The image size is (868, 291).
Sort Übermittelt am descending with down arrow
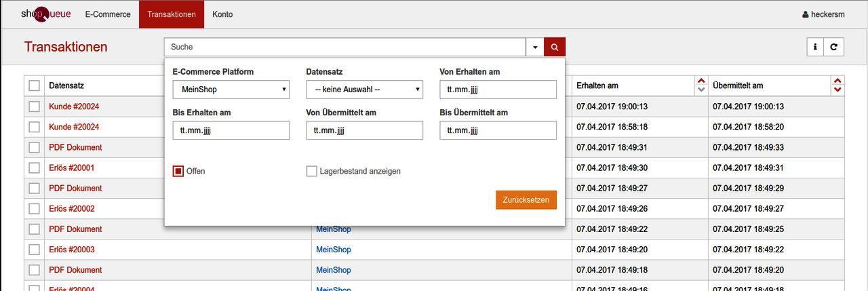click(x=838, y=90)
